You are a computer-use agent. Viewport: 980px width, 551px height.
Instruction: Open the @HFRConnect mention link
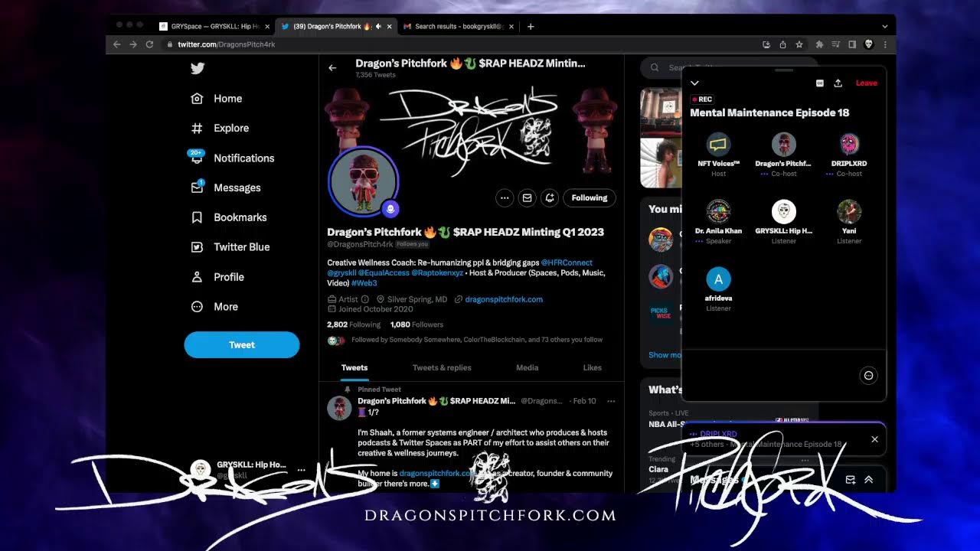point(567,262)
